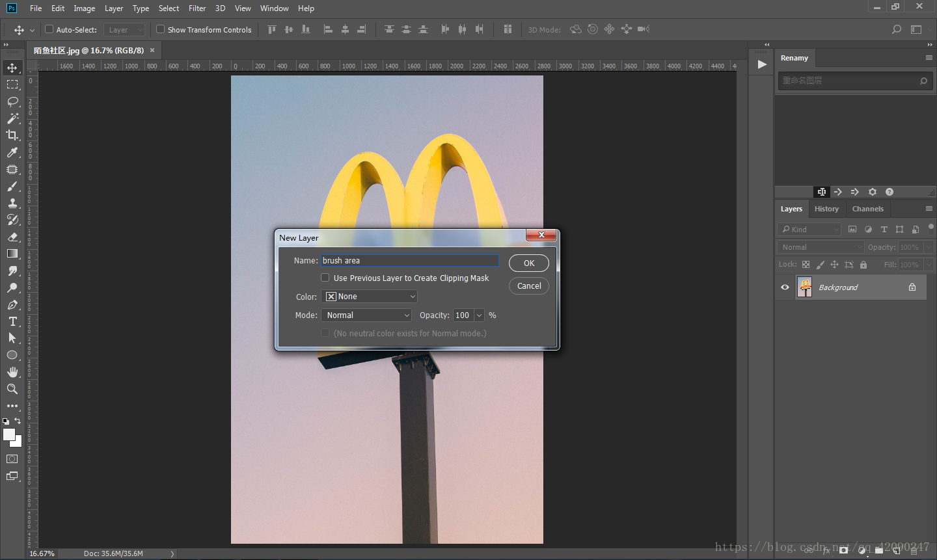Open the Kind filter dropdown in Layers
The width and height of the screenshot is (937, 560).
click(809, 230)
